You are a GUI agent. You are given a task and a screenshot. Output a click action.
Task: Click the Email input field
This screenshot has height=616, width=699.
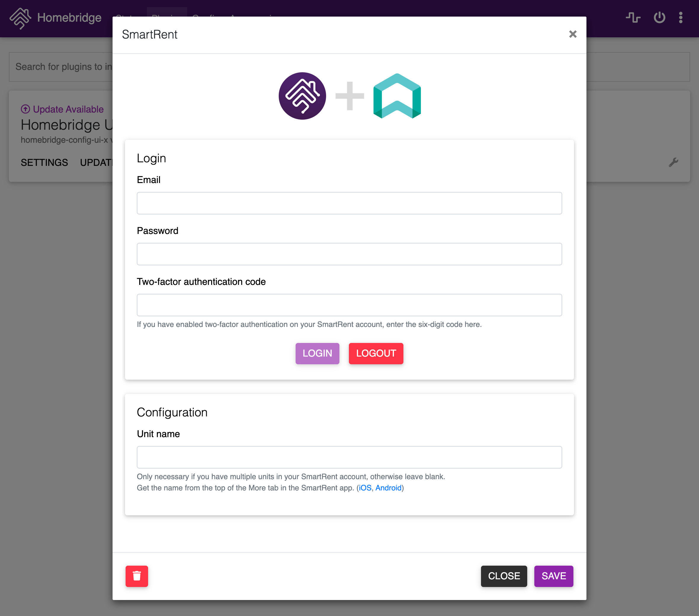349,203
